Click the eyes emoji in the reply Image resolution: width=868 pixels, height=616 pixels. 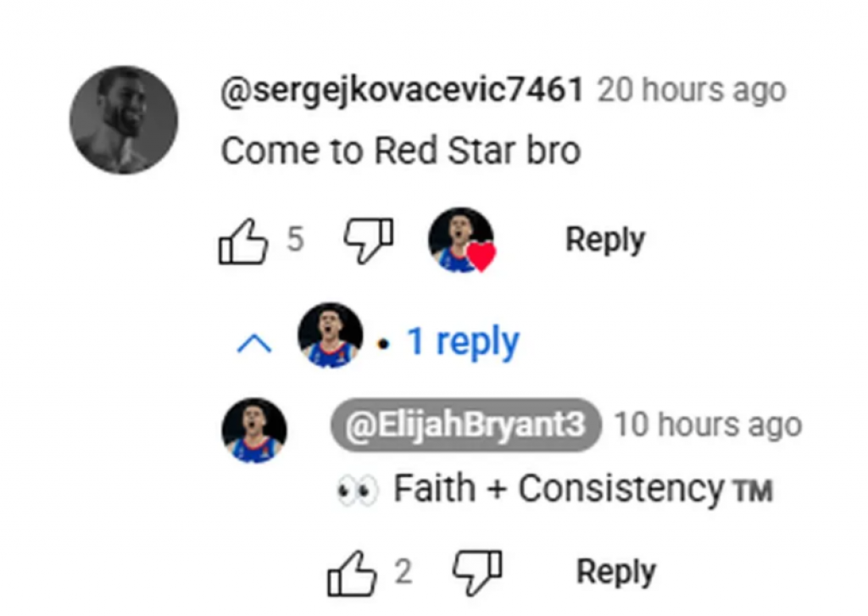coord(356,491)
